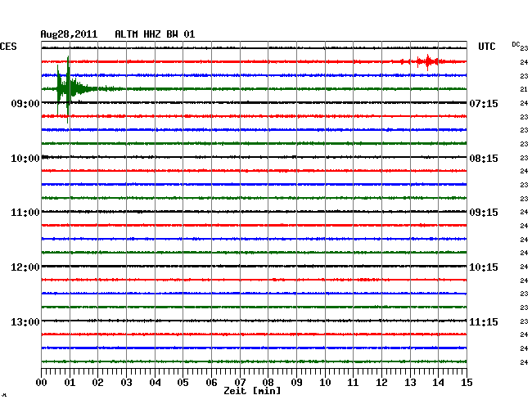The image size is (532, 404).
Task: Click the 08:15 UTC time label
Action: (484, 159)
